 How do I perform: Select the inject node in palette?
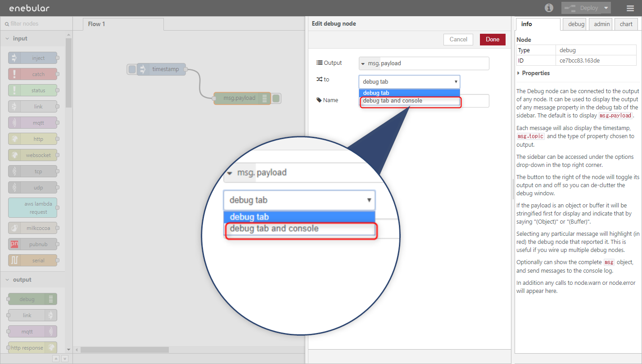pyautogui.click(x=33, y=58)
